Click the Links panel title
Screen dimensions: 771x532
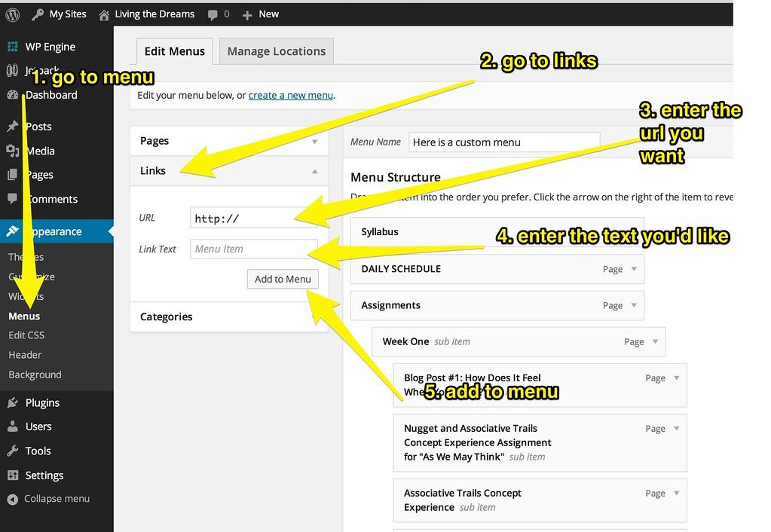point(153,170)
